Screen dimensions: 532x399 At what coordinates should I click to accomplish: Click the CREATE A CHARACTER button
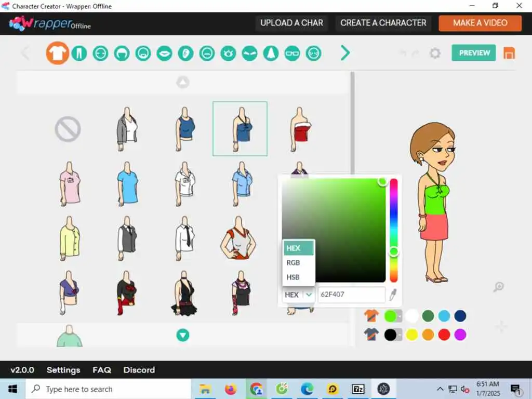click(383, 23)
